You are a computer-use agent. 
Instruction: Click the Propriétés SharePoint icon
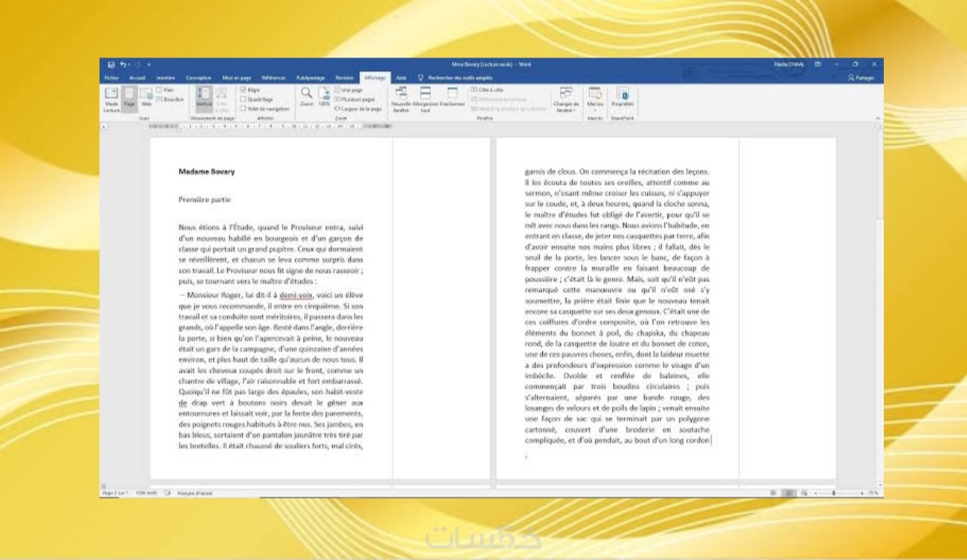pyautogui.click(x=622, y=97)
